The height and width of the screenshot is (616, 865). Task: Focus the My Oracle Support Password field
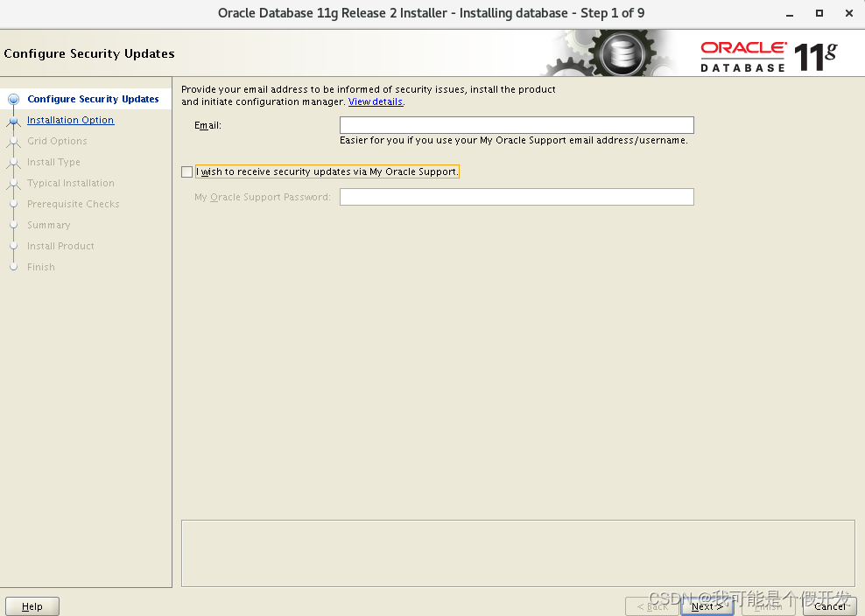tap(517, 197)
